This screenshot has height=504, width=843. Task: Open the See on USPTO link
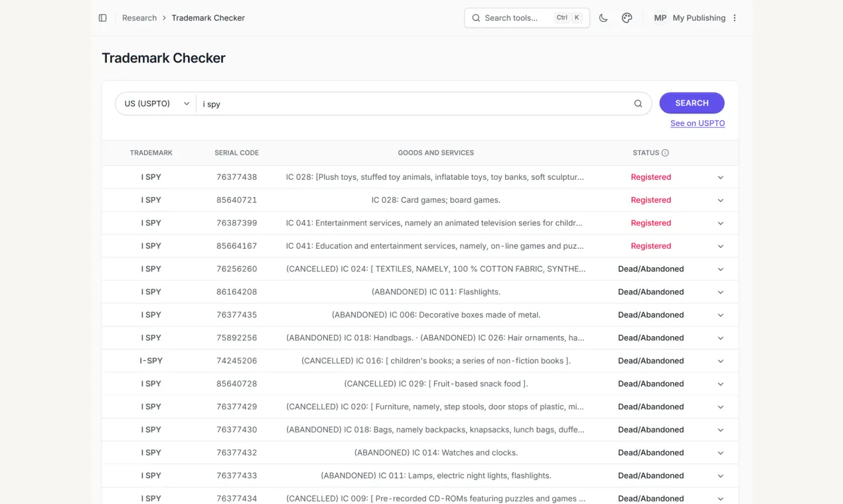pyautogui.click(x=698, y=123)
